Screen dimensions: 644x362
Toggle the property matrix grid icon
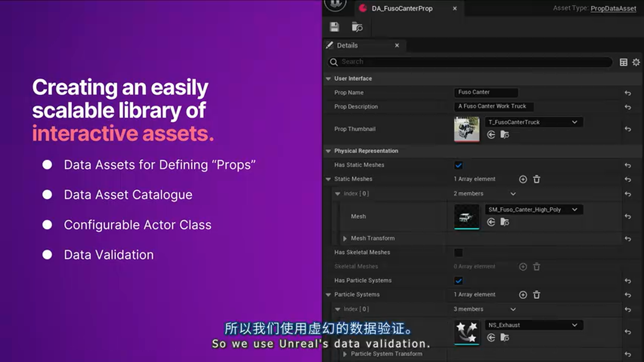tap(623, 62)
